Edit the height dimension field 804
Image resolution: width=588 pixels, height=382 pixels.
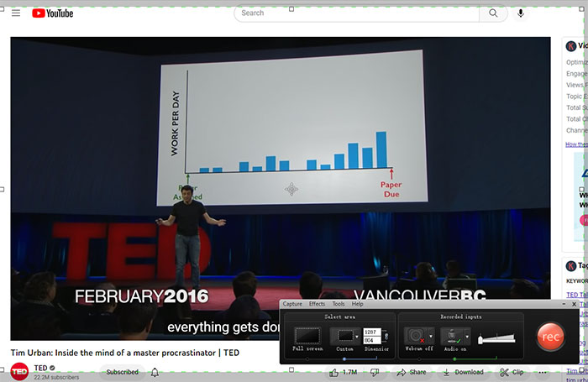(x=371, y=340)
